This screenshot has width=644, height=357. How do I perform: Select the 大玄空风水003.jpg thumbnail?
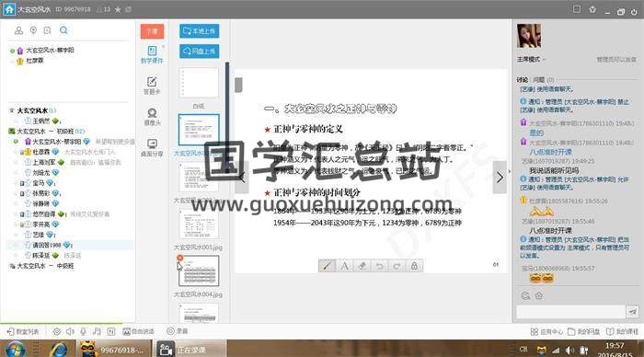point(199,225)
